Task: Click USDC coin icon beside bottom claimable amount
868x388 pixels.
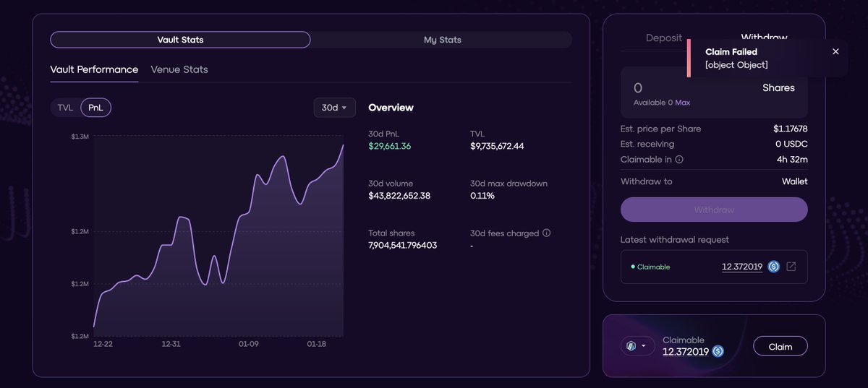Action: click(718, 351)
